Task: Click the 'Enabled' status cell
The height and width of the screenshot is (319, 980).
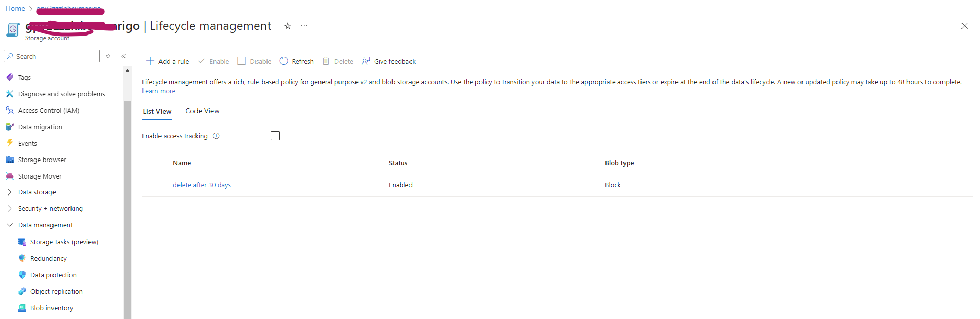Action: click(x=401, y=185)
